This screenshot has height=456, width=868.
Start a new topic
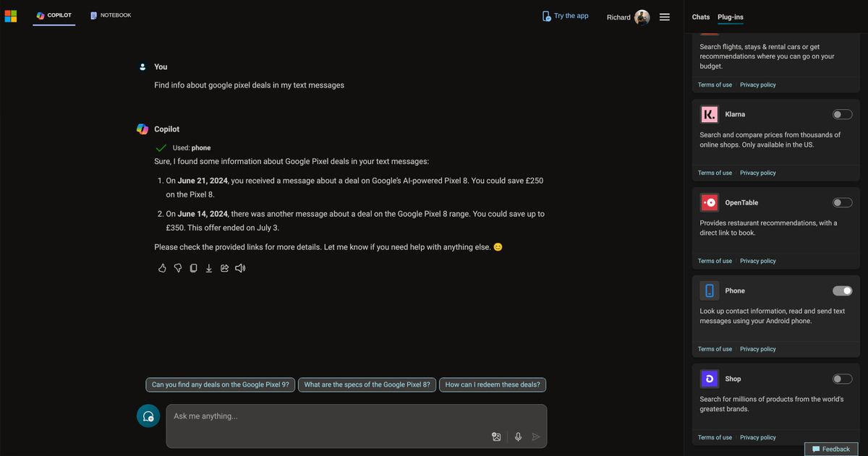coord(148,416)
